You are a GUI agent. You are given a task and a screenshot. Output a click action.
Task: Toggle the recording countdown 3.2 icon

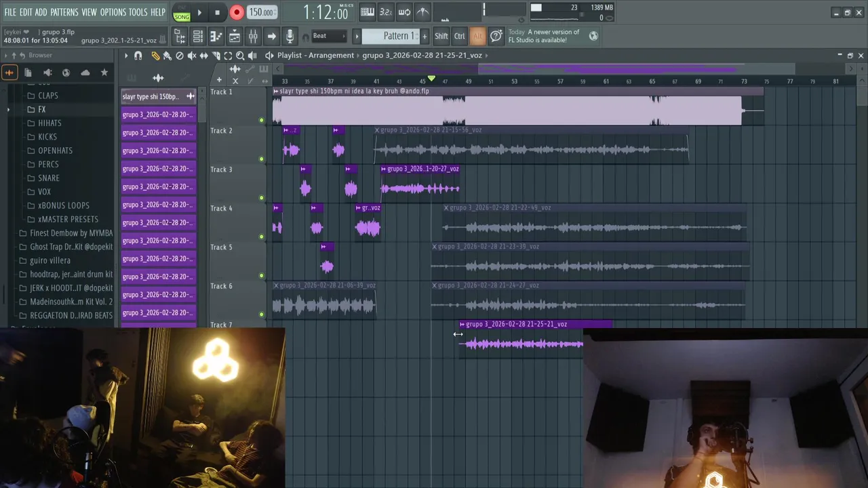coord(385,12)
